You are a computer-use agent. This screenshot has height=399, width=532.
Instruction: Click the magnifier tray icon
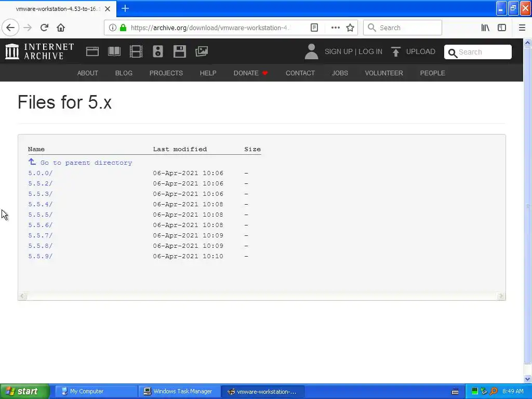coord(494,391)
